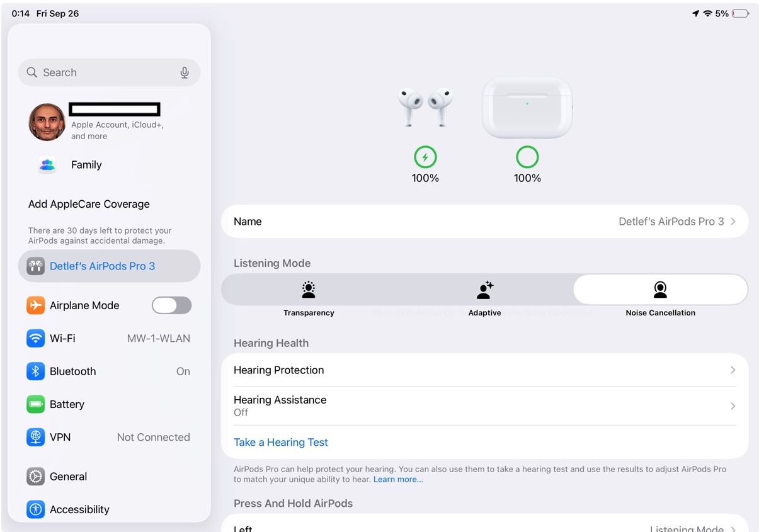Open the Left press-and-hold row chevron
759x532 pixels.
pos(733,529)
